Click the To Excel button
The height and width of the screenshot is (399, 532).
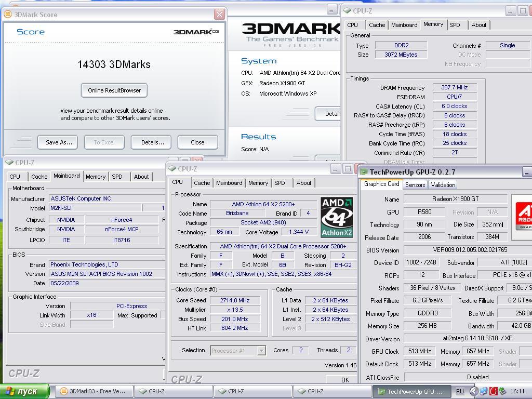104,142
